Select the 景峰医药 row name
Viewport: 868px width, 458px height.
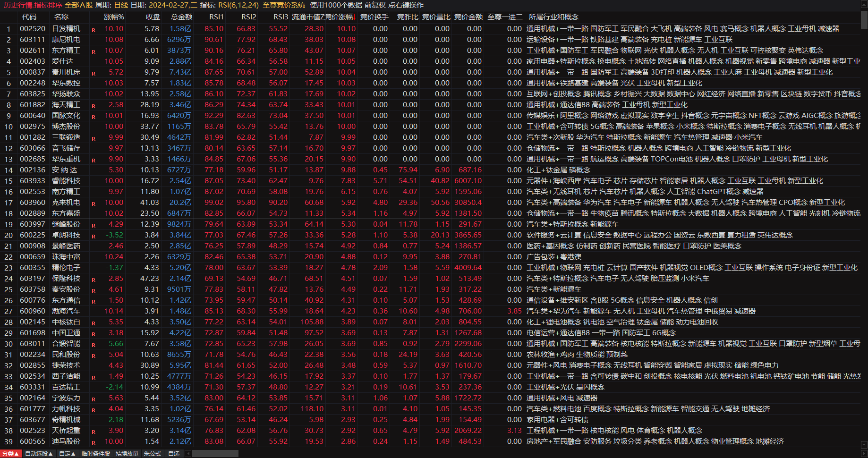click(x=66, y=246)
